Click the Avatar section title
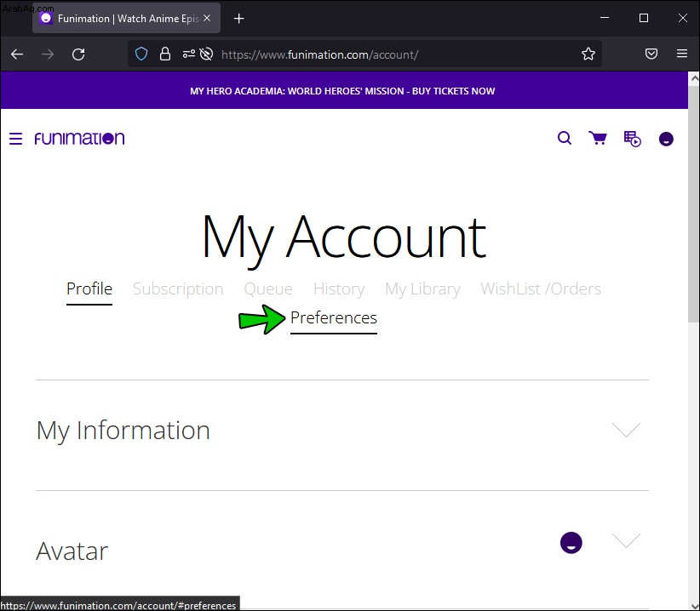Viewport: 700px width, 611px height. [x=72, y=551]
